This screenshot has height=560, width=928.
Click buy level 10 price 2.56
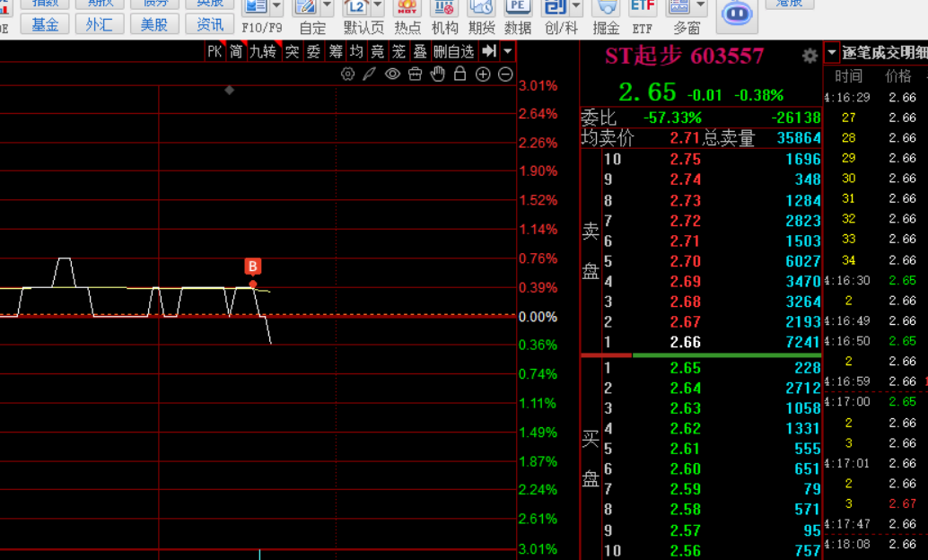(x=686, y=551)
